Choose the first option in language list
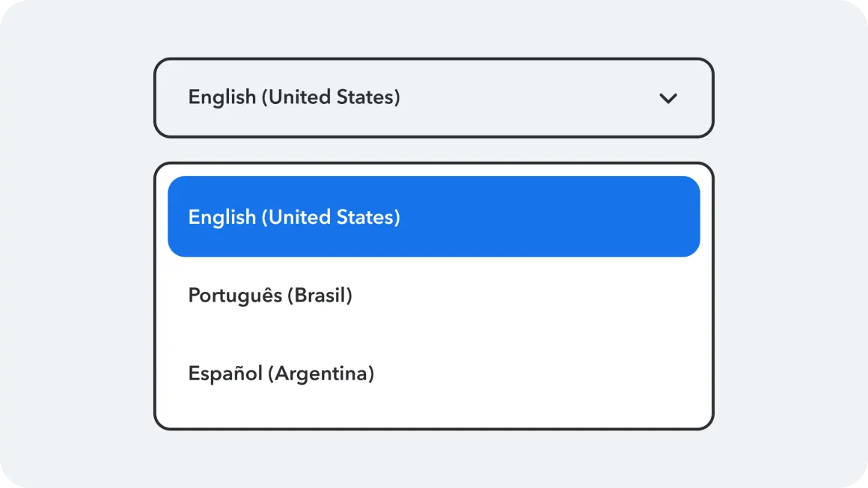This screenshot has height=488, width=868. 433,217
